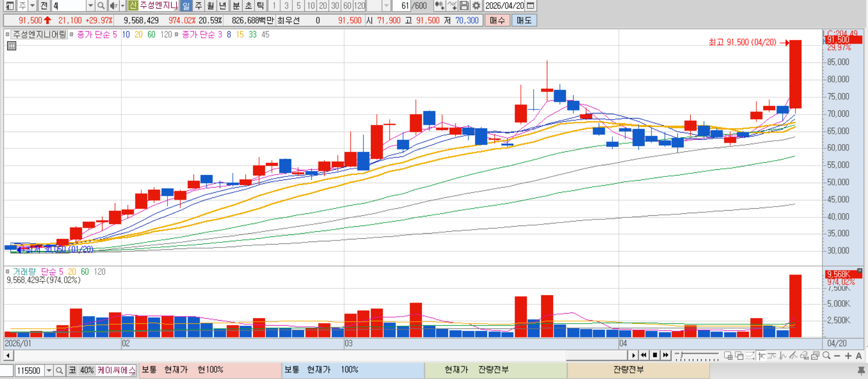Click the horizontal scrollbar left arrow

[x=8, y=355]
